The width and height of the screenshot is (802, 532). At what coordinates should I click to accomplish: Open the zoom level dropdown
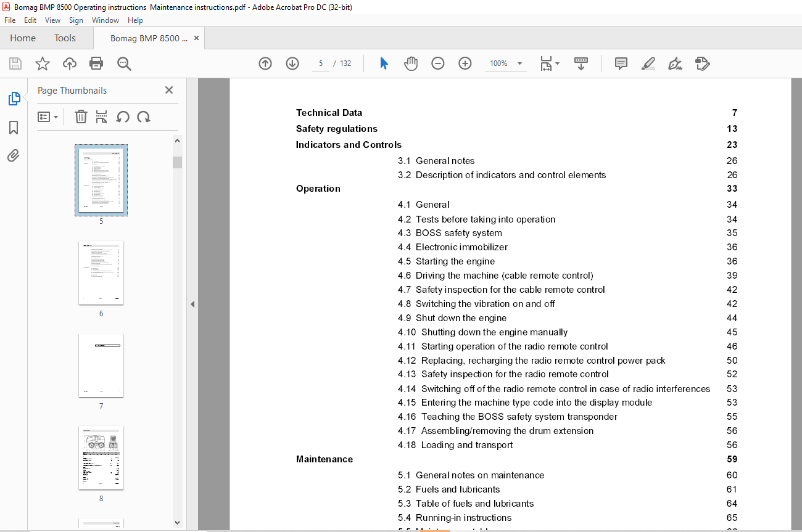coord(519,63)
